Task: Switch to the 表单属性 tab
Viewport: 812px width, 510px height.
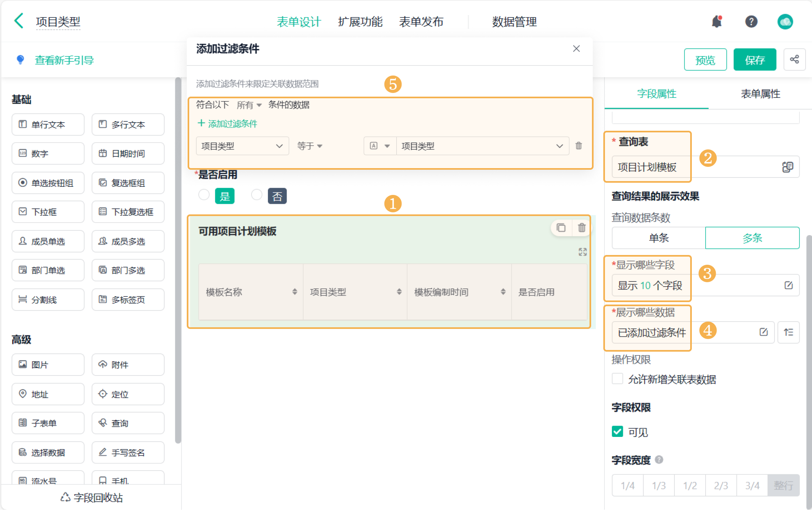Action: [760, 94]
